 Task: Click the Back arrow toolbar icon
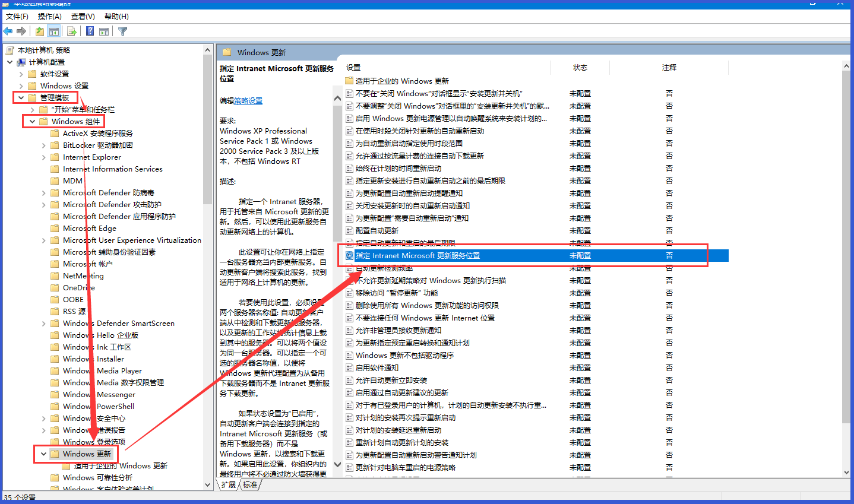tap(8, 31)
